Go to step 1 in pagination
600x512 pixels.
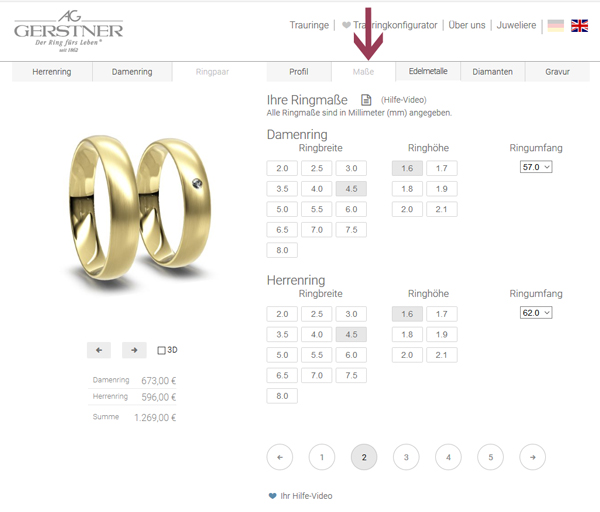click(322, 457)
